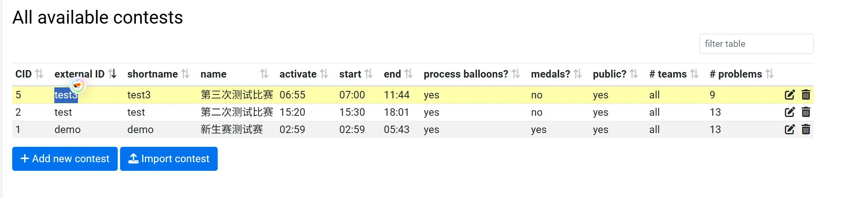Sort by activate time
Screen dimensions: 868x198
(324, 74)
